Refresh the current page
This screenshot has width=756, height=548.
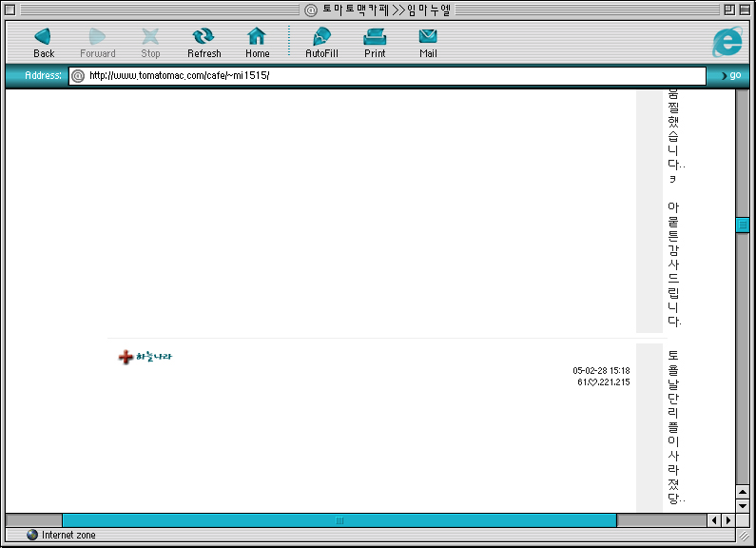click(x=204, y=42)
